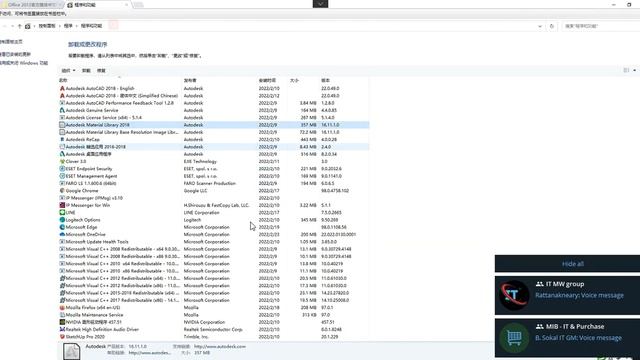The height and width of the screenshot is (360, 640).
Task: Sort by 版本 column header
Action: (325, 80)
